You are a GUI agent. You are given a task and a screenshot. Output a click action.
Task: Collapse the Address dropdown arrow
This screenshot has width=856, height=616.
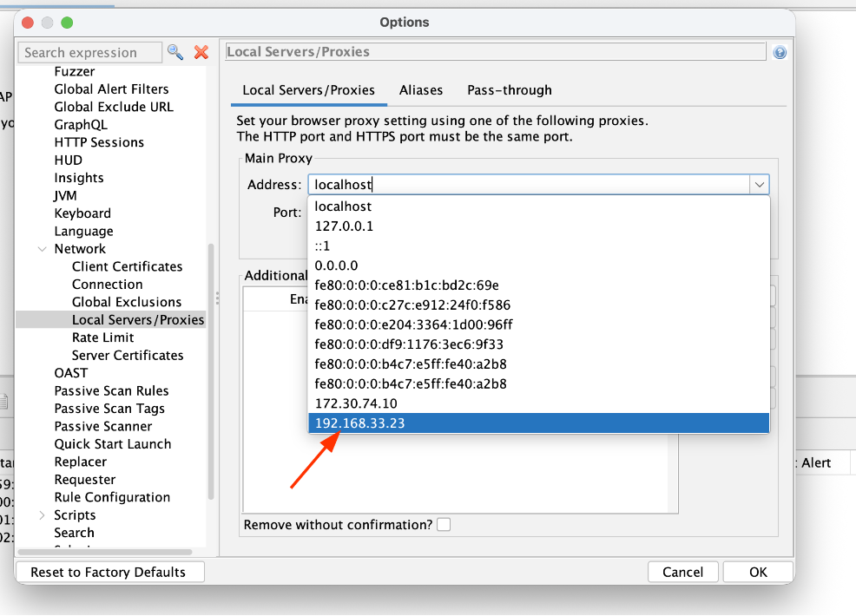point(760,185)
